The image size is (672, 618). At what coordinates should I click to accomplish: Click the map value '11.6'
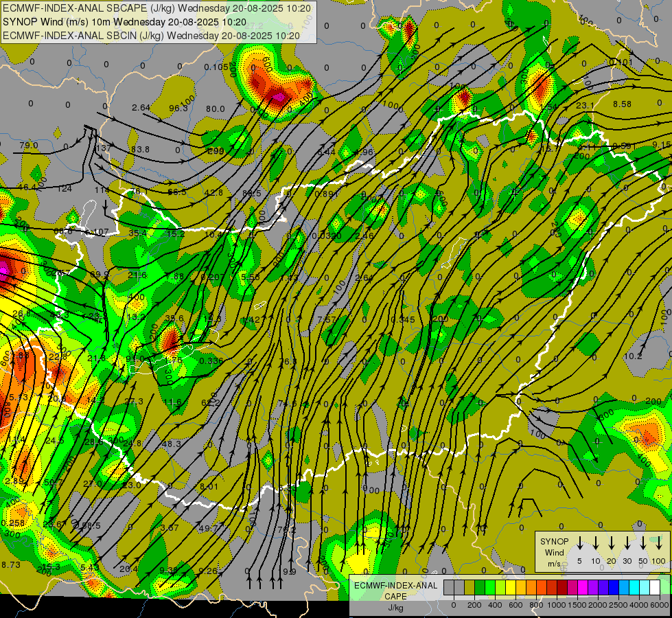point(173,402)
